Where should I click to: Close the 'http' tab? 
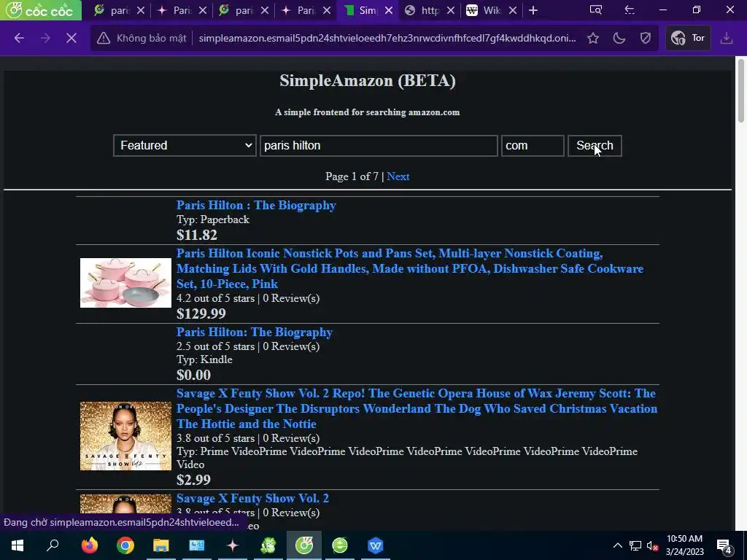pos(451,10)
